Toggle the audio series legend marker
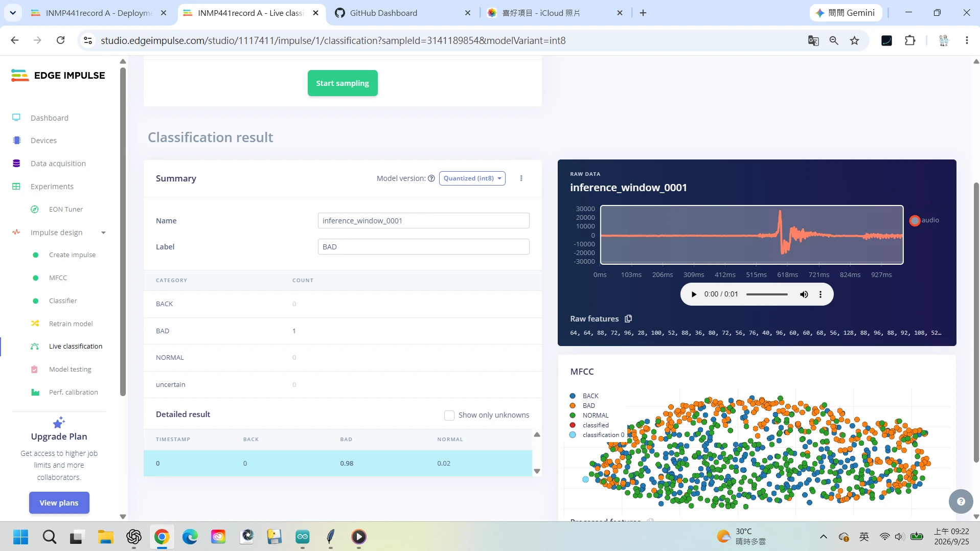Screen dimensions: 980x551 pos(915,220)
